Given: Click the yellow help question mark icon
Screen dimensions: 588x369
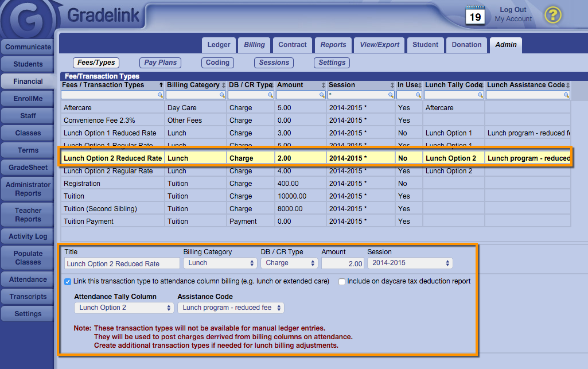Looking at the screenshot, I should pyautogui.click(x=552, y=15).
